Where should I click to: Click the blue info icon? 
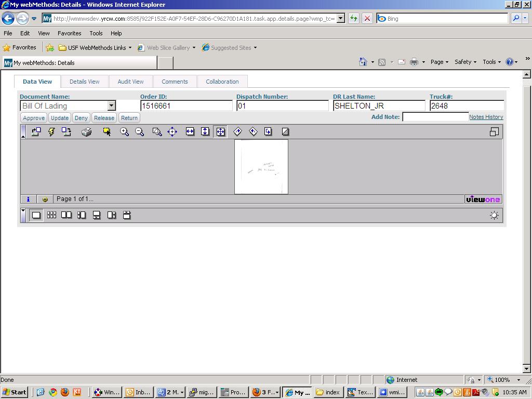(29, 199)
